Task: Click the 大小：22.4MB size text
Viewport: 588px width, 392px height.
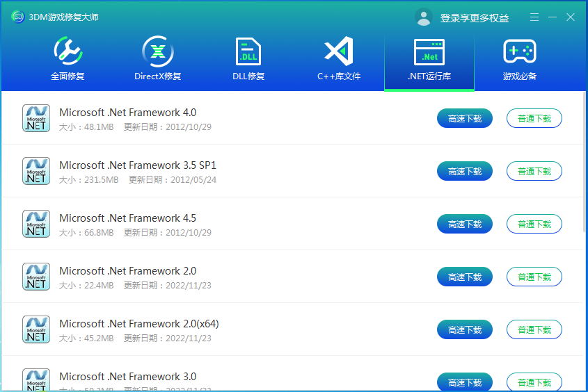Action: [x=86, y=285]
